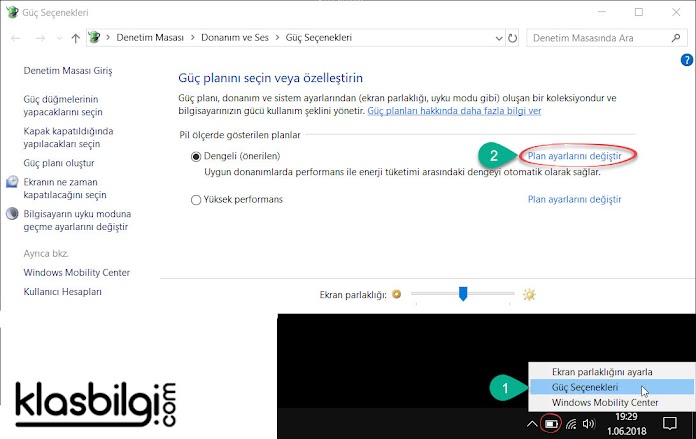Screen dimensions: 696x439
Task: Open Ekranın ne zaman kapatılacağını seçin
Action: pyautogui.click(x=65, y=189)
